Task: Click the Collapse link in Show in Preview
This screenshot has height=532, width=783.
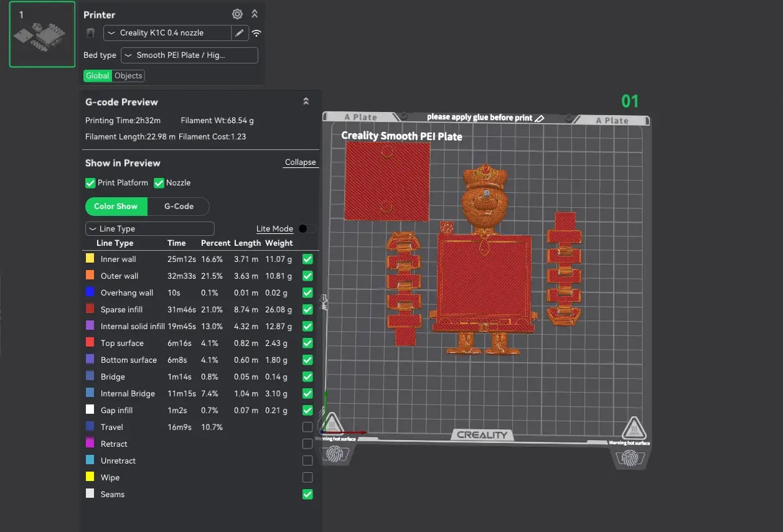Action: pos(301,162)
